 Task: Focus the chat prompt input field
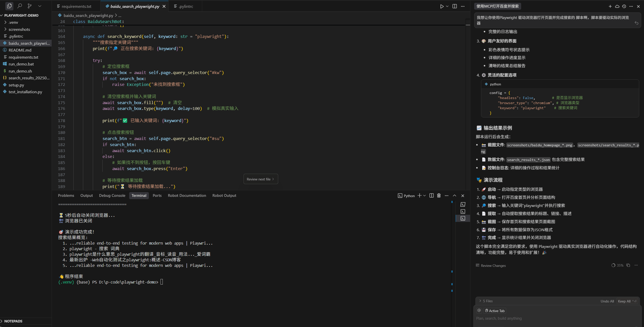[x=557, y=318]
